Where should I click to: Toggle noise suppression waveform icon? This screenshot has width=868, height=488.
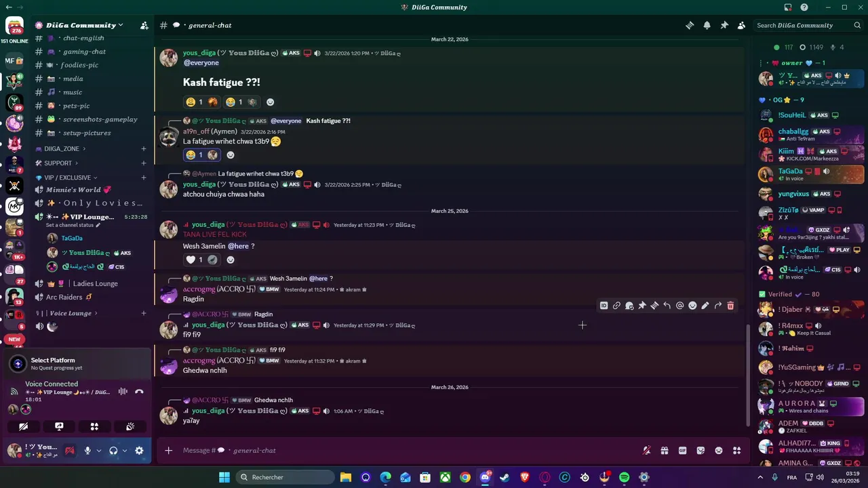pyautogui.click(x=123, y=391)
